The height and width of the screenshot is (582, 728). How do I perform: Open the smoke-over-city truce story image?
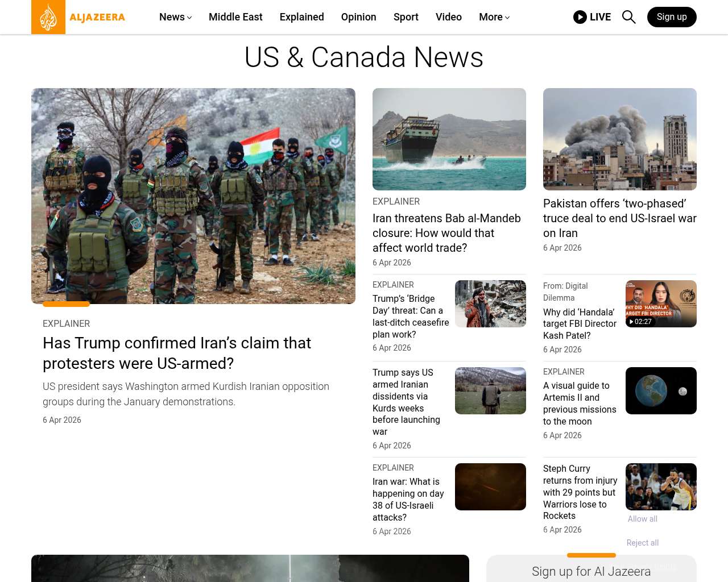(x=620, y=139)
